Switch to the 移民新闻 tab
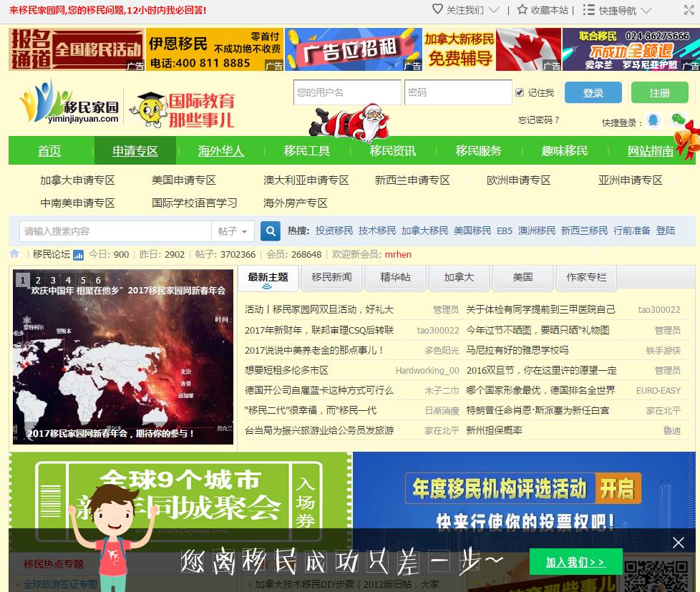Image resolution: width=700 pixels, height=592 pixels. pyautogui.click(x=331, y=278)
